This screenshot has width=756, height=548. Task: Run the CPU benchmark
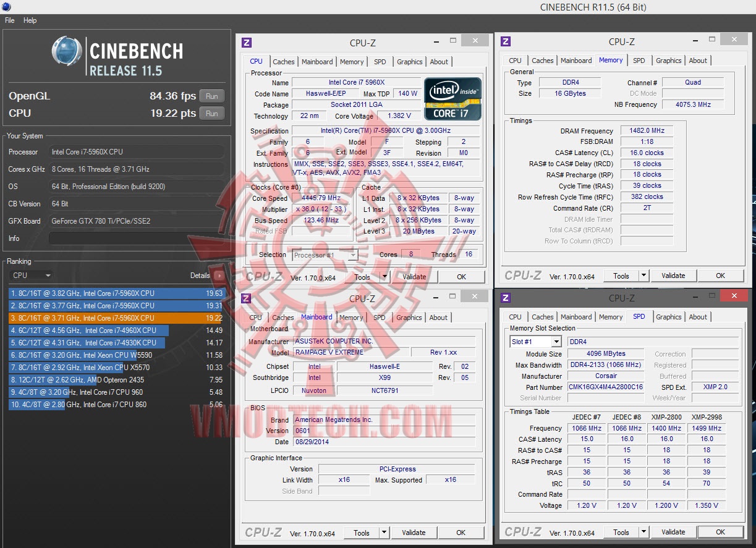click(212, 114)
